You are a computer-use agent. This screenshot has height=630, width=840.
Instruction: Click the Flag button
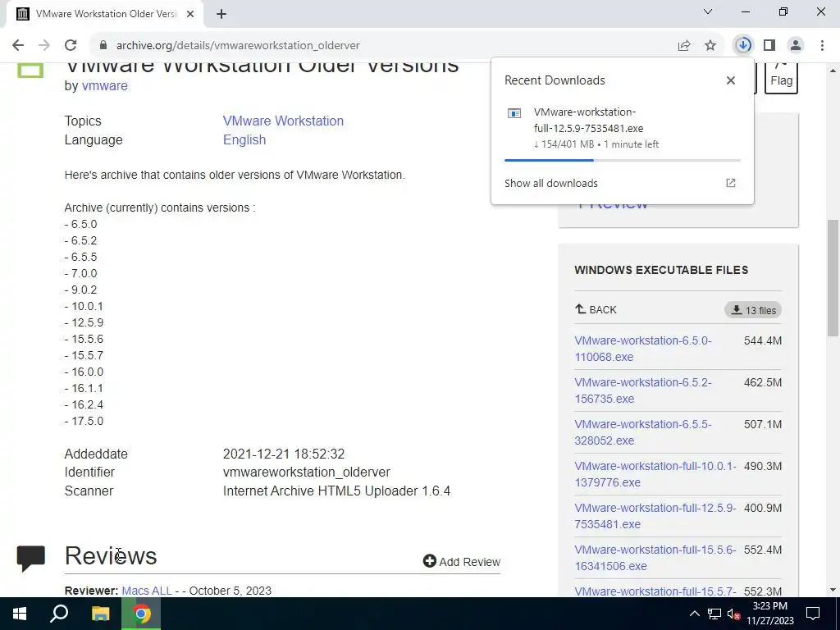pyautogui.click(x=781, y=78)
